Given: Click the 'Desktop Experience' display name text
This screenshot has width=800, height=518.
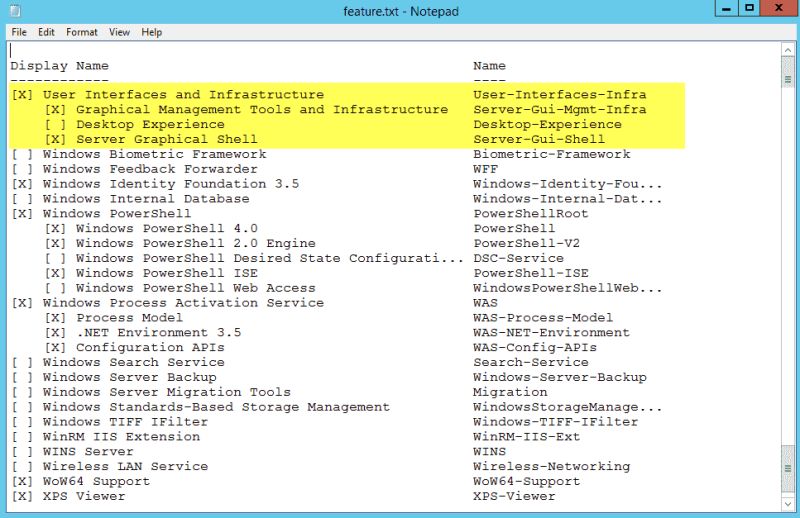Looking at the screenshot, I should [x=150, y=125].
